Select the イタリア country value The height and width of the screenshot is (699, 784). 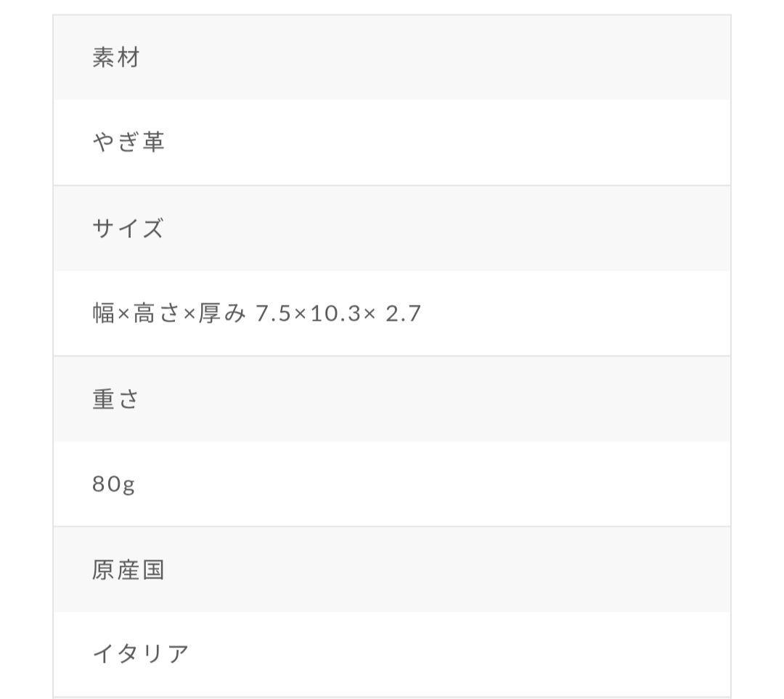coord(140,655)
